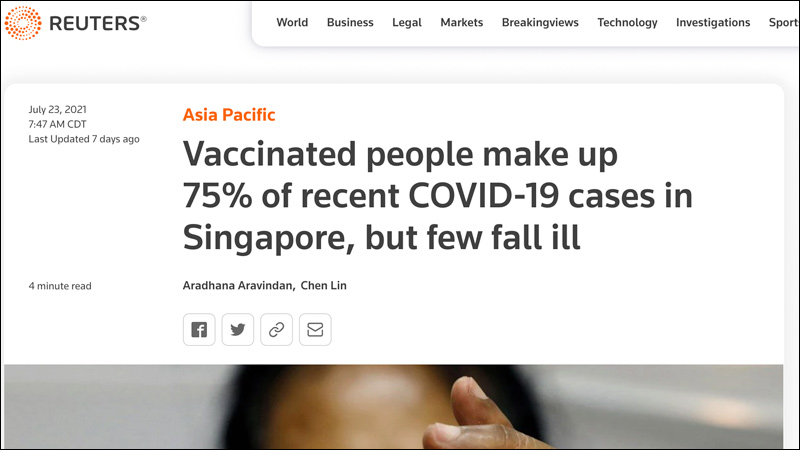The height and width of the screenshot is (450, 800).
Task: View author Chen Lin's profile
Action: (323, 285)
